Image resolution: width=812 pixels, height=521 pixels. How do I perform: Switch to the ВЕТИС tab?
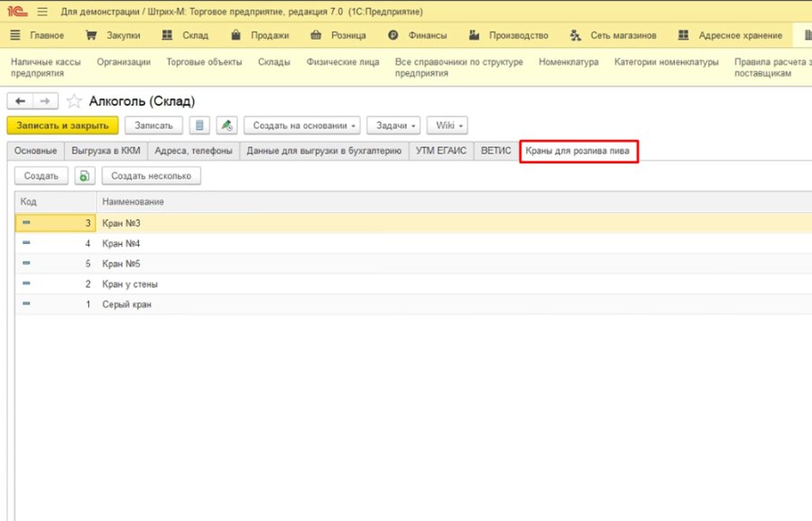[495, 151]
